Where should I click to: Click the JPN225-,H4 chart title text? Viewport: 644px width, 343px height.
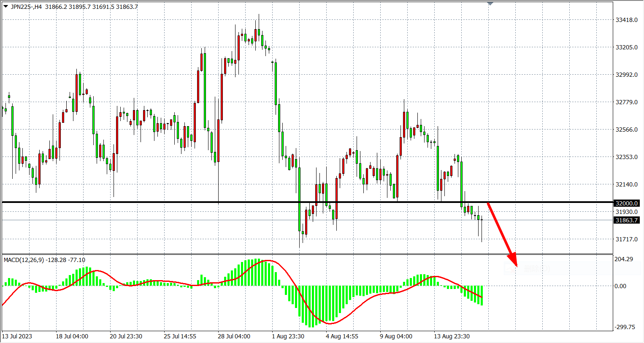[26, 7]
